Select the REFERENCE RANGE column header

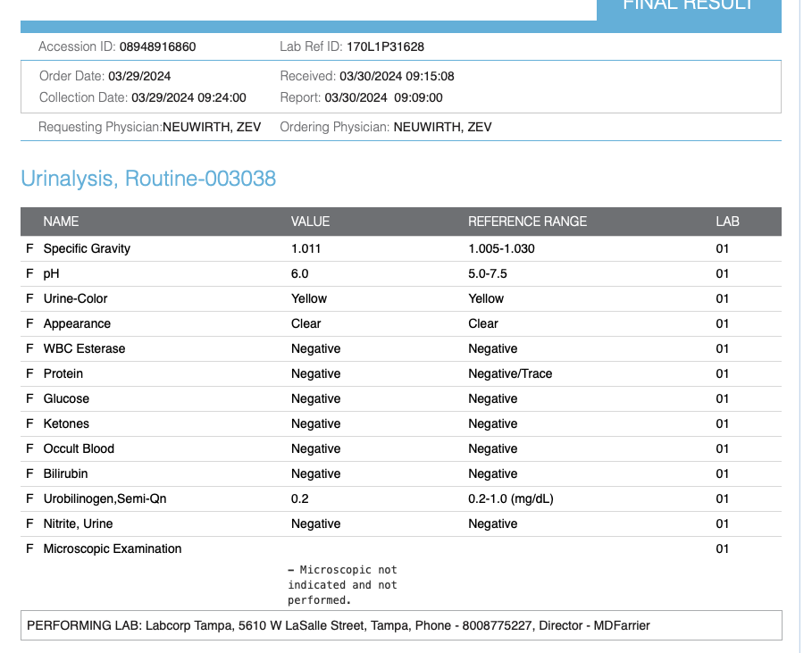[x=527, y=222]
